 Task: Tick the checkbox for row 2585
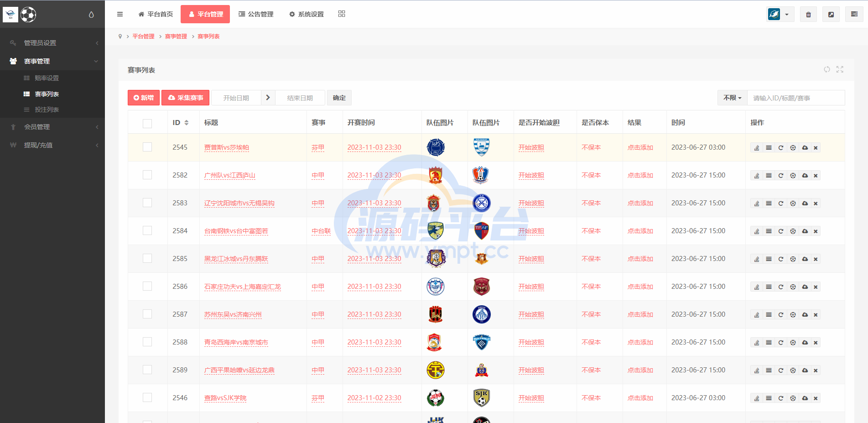(147, 258)
